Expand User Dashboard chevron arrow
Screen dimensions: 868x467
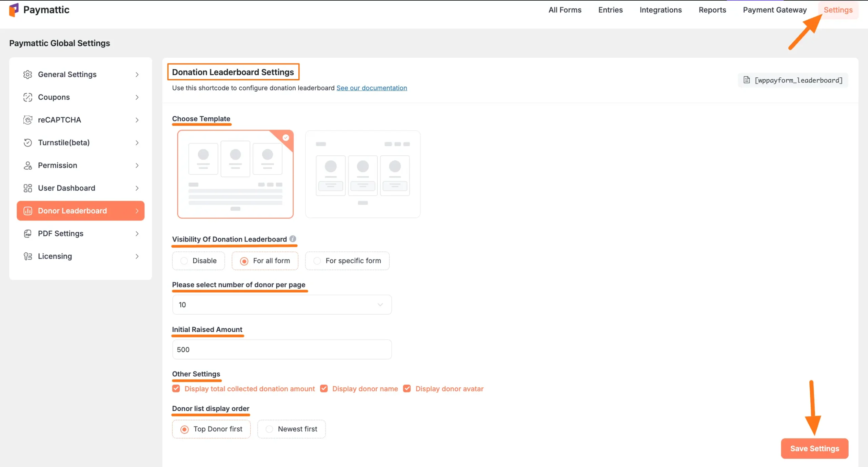tap(137, 188)
